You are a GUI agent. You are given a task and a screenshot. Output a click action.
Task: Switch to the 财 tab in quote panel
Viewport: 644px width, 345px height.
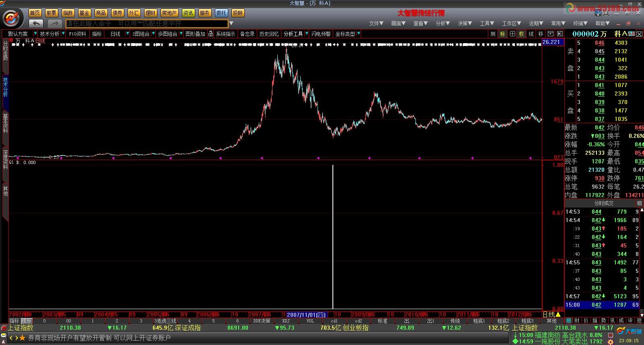tap(577, 321)
